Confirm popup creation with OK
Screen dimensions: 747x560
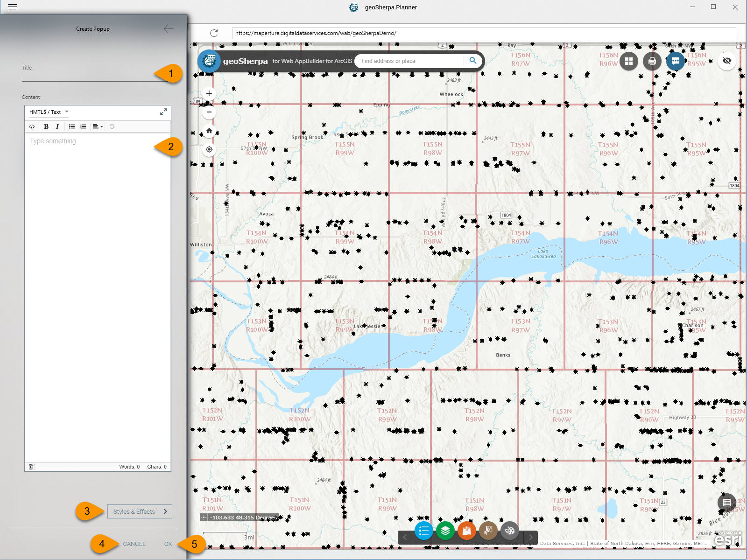pyautogui.click(x=168, y=544)
